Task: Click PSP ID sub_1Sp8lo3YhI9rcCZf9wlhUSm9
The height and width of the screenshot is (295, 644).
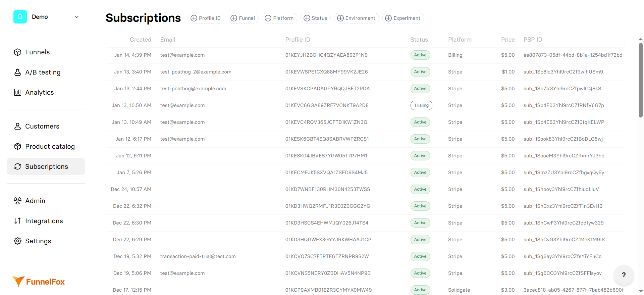Action: click(x=563, y=72)
